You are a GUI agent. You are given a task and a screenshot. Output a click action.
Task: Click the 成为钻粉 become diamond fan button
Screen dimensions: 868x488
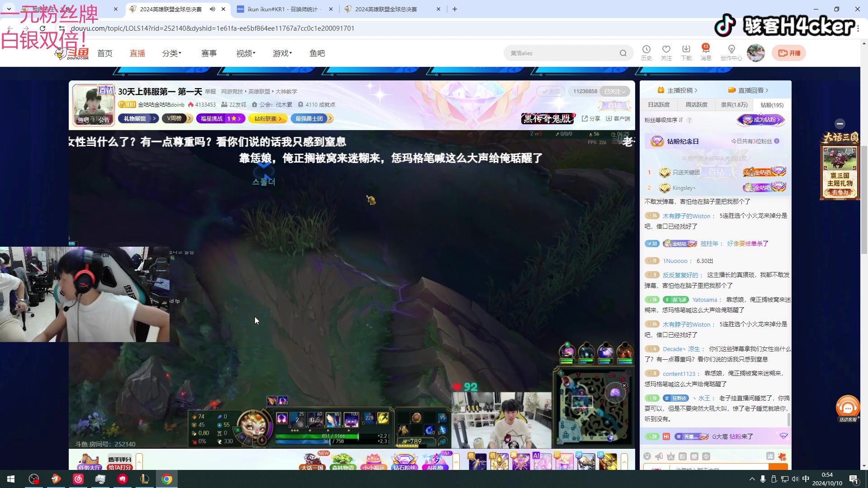pos(761,120)
